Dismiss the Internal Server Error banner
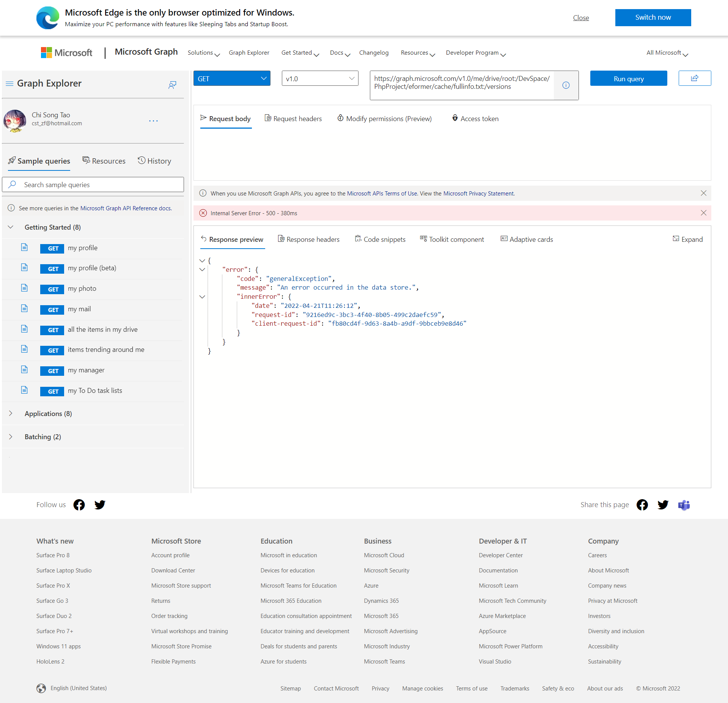Screen dimensions: 728x703 pos(703,213)
